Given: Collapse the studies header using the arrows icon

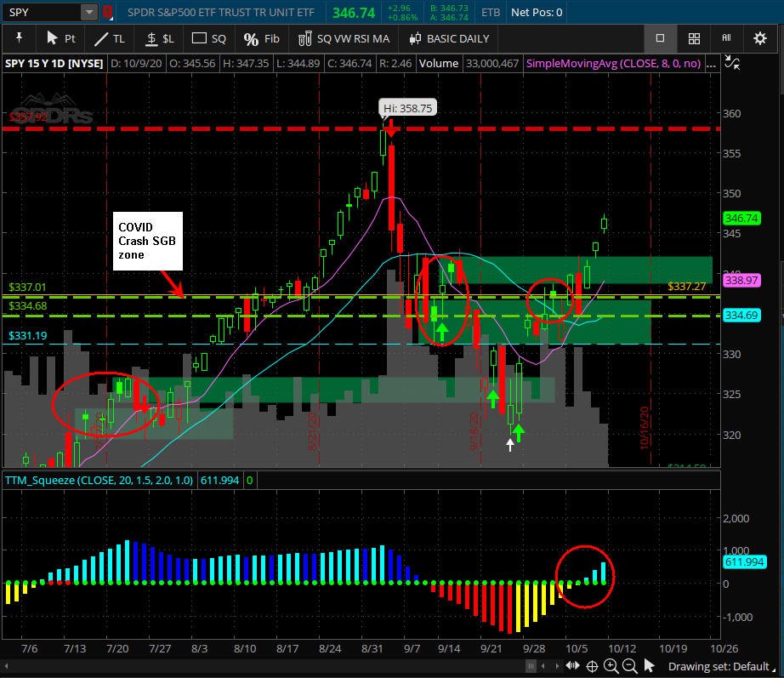Looking at the screenshot, I should pos(732,64).
